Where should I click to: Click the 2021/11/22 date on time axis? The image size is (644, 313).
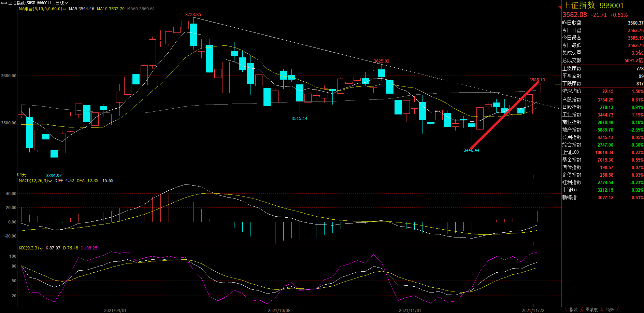[533, 310]
